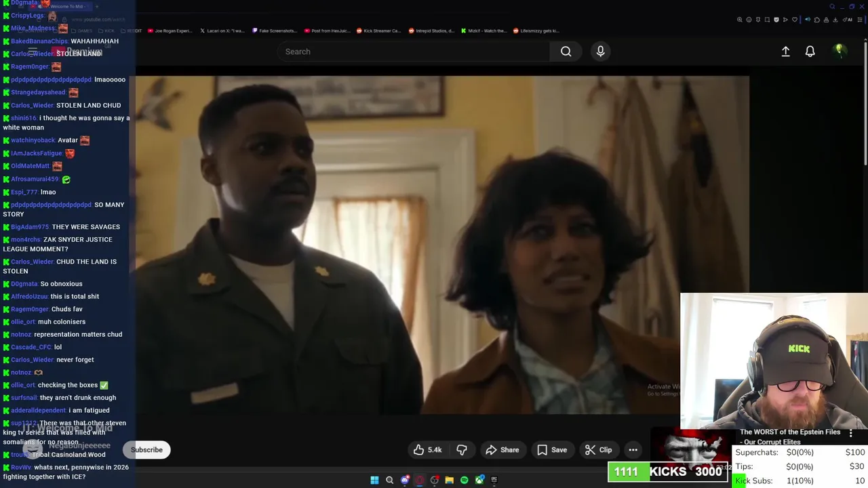This screenshot has width=868, height=488.
Task: Click chat username Espi_777
Action: point(24,192)
